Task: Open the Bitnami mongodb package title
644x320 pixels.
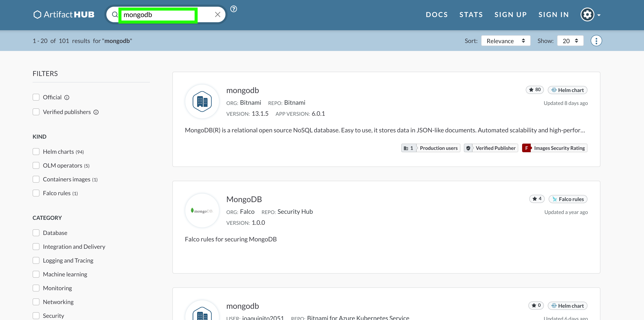Action: (x=242, y=90)
